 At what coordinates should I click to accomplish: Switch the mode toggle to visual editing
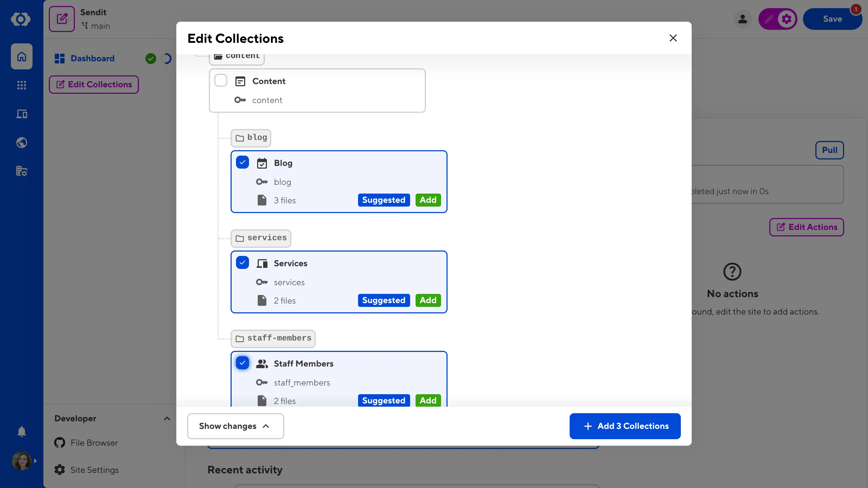pos(769,19)
